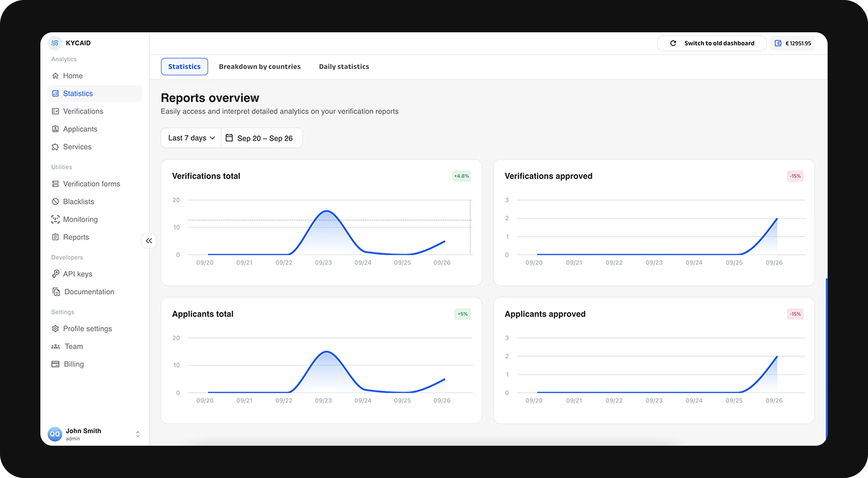Image resolution: width=868 pixels, height=478 pixels.
Task: Open the Last 7 days dropdown
Action: (x=191, y=138)
